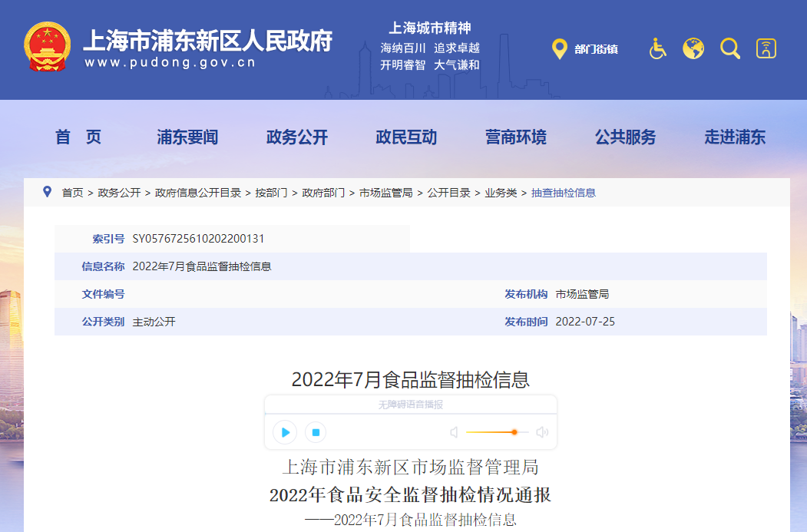Select 政务公开 in the main navigation
Viewport: 807px width, 532px height.
(x=297, y=137)
